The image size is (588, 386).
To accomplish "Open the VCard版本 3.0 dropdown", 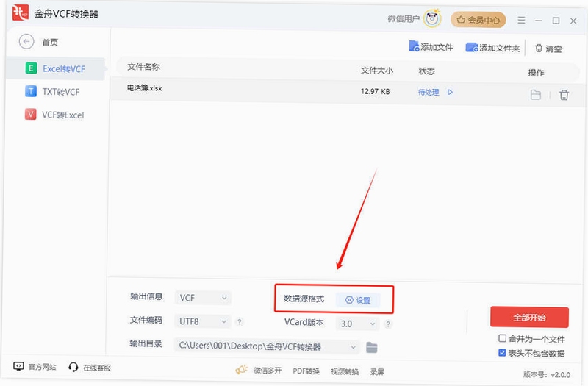I will [x=357, y=324].
